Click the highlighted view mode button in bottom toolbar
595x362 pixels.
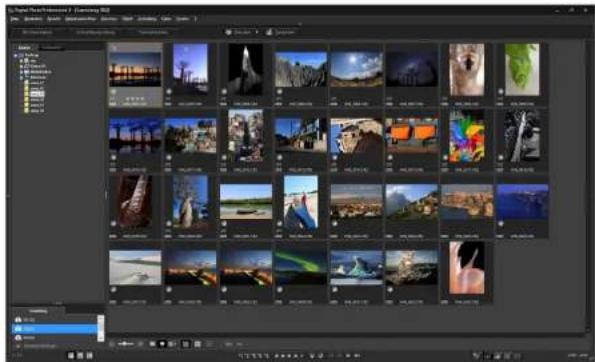162,344
